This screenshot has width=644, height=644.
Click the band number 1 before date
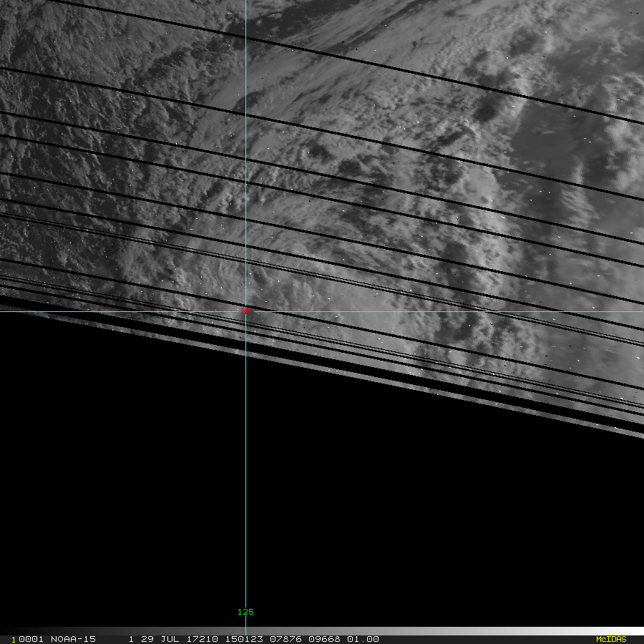[x=131, y=639]
